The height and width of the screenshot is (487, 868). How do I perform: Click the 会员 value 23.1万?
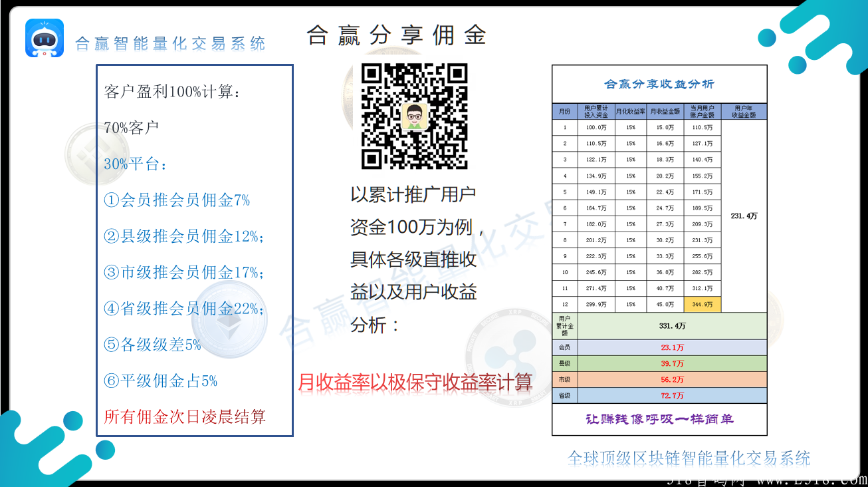(673, 348)
